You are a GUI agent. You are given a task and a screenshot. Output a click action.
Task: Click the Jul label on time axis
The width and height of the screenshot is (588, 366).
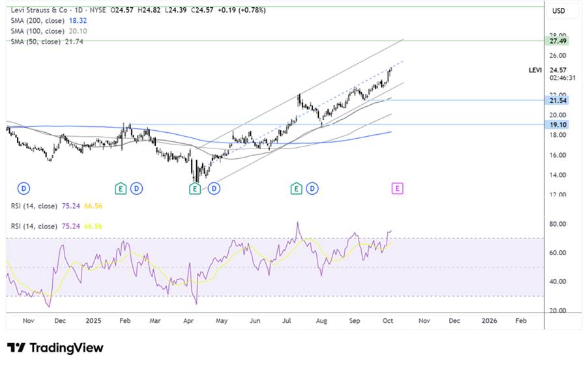pos(286,320)
